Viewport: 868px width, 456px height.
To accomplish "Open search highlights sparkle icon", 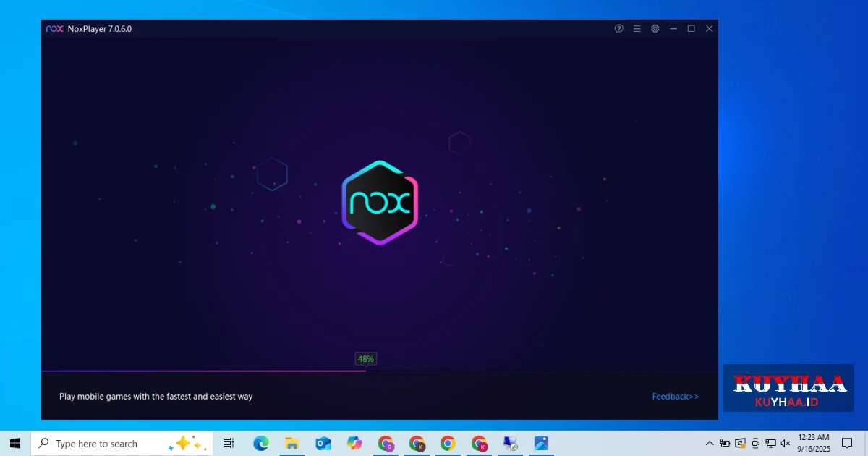I will click(x=188, y=443).
